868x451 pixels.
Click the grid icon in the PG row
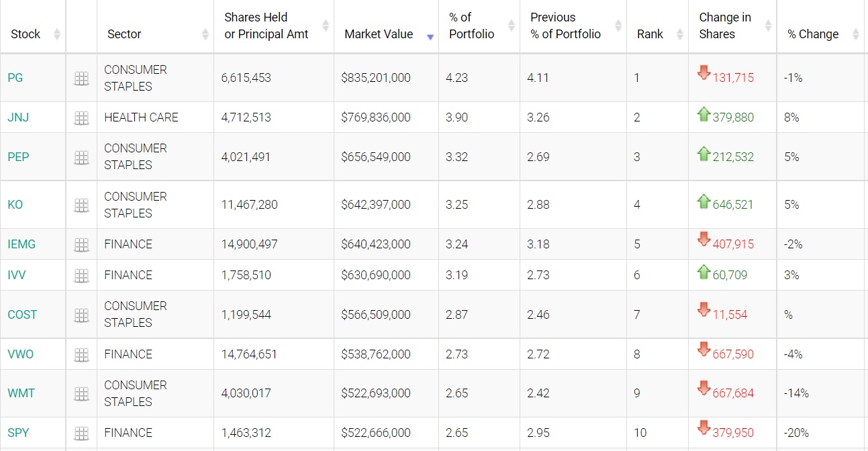point(81,79)
